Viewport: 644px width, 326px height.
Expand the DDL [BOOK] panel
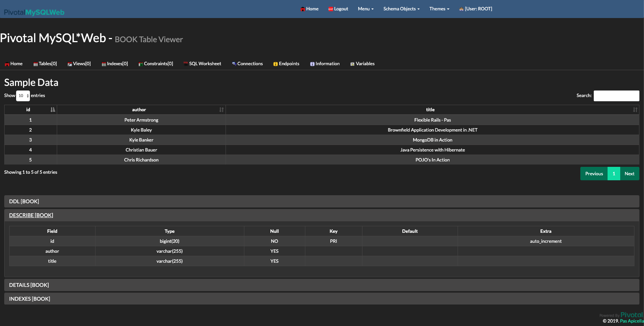(321, 201)
